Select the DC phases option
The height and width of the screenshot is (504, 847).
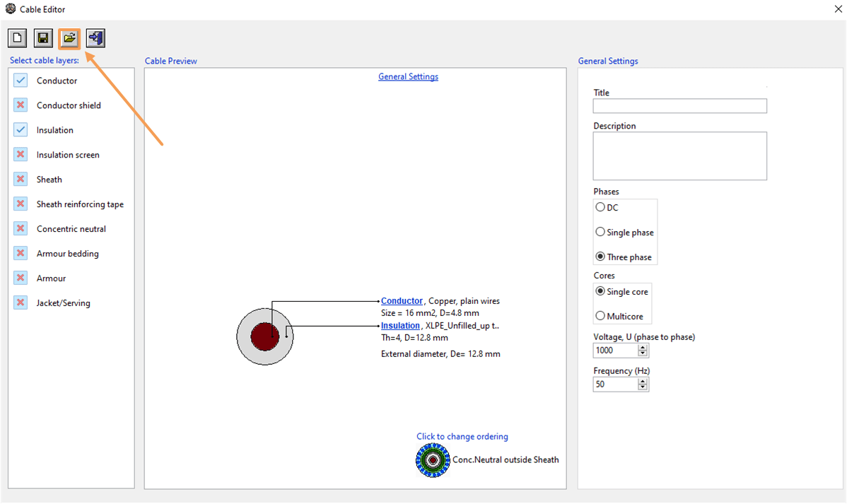click(600, 207)
